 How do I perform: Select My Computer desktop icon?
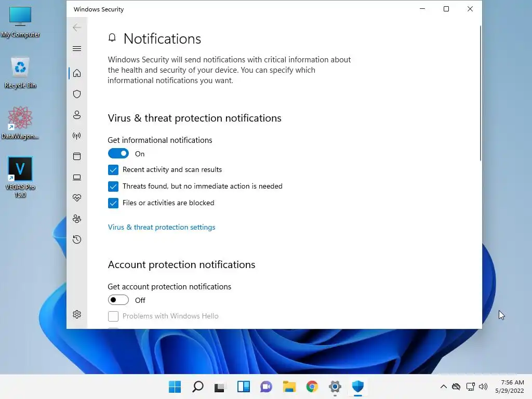click(20, 22)
